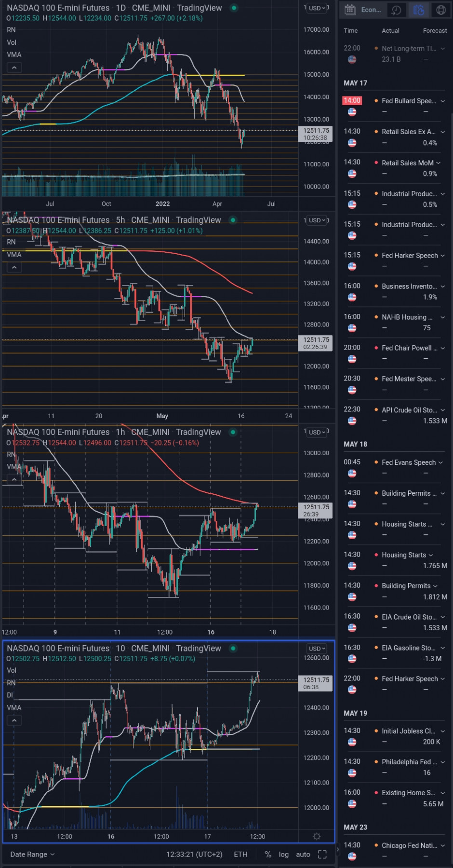The height and width of the screenshot is (868, 453).
Task: Open chart settings gear icon
Action: click(317, 836)
